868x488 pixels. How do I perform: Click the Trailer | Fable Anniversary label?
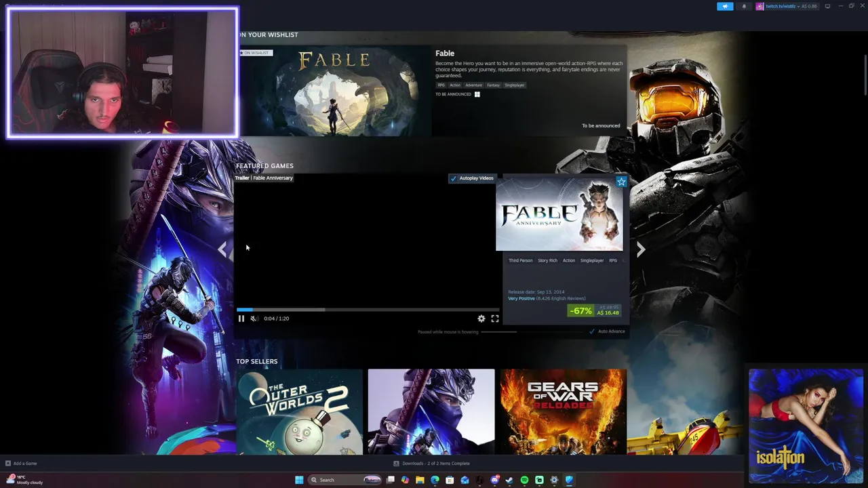264,178
